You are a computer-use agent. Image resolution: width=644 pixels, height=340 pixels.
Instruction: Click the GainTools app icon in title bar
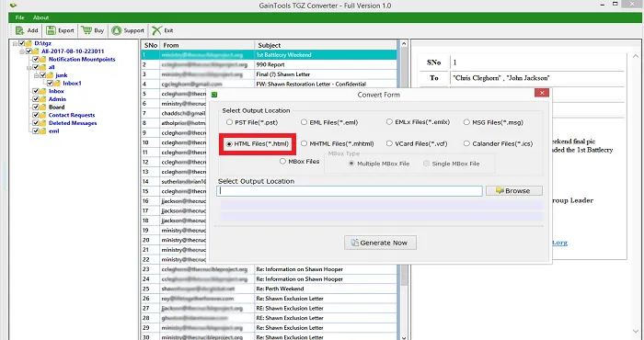(14, 6)
